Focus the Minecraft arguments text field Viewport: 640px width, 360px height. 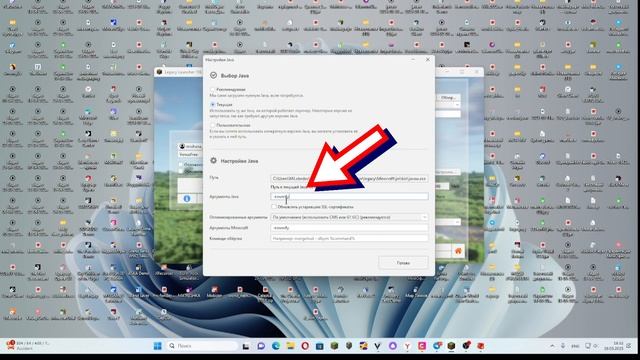(349, 228)
